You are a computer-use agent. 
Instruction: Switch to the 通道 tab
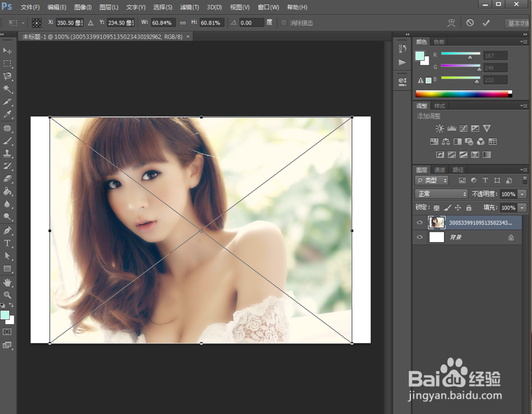coord(439,170)
